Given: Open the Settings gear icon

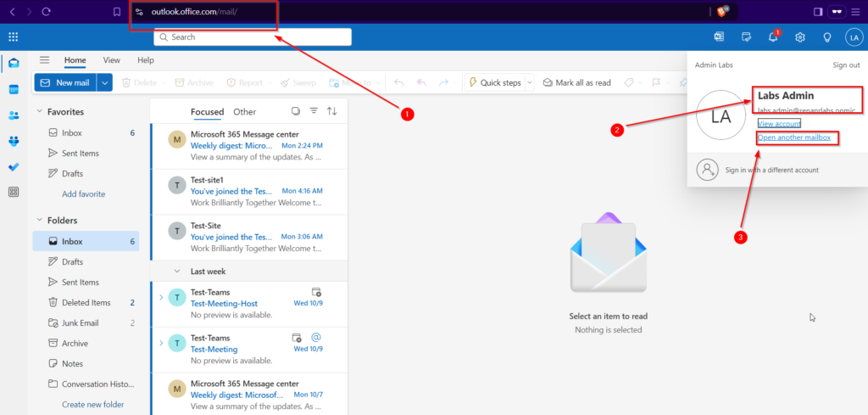Looking at the screenshot, I should 800,37.
